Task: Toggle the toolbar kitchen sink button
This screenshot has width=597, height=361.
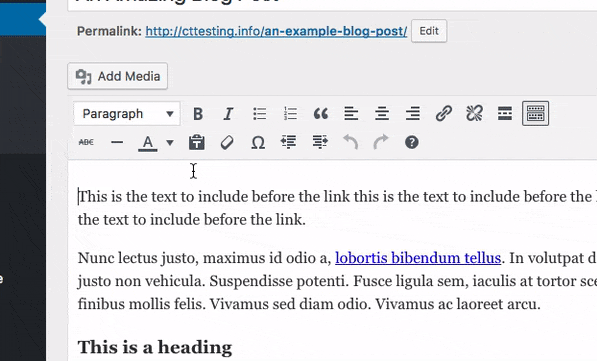Action: pos(535,113)
